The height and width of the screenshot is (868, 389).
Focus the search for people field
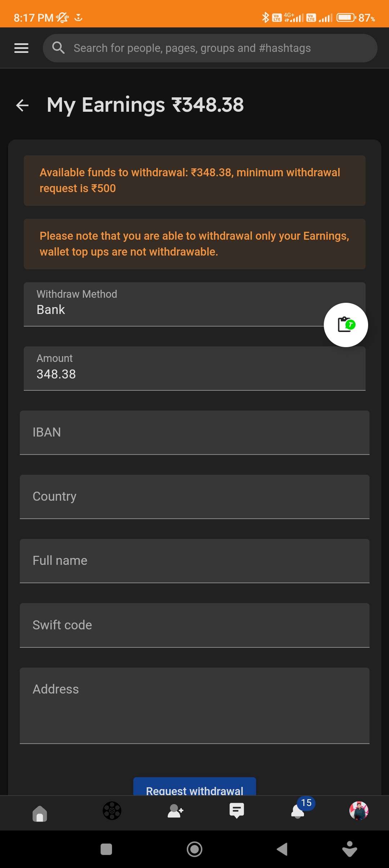[216, 48]
